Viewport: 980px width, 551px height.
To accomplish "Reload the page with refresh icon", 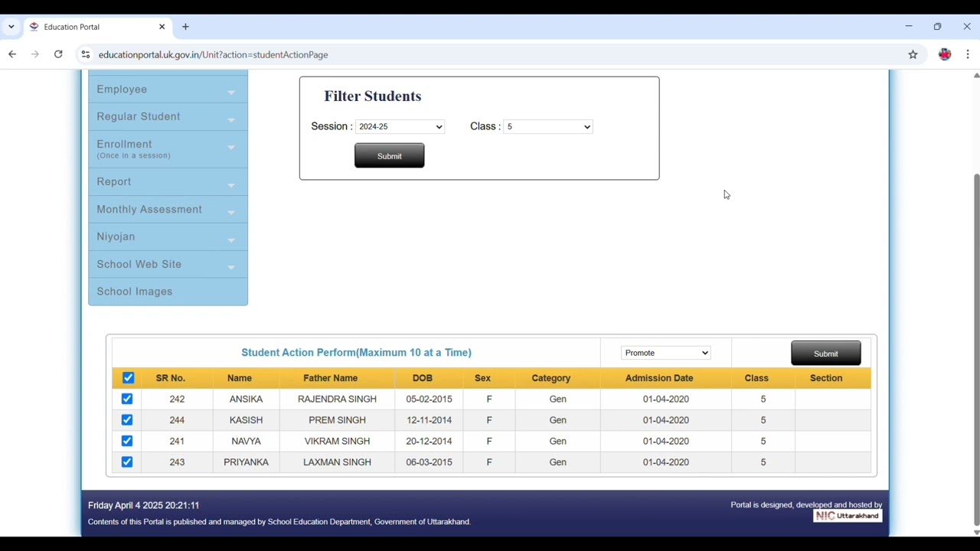I will point(58,54).
